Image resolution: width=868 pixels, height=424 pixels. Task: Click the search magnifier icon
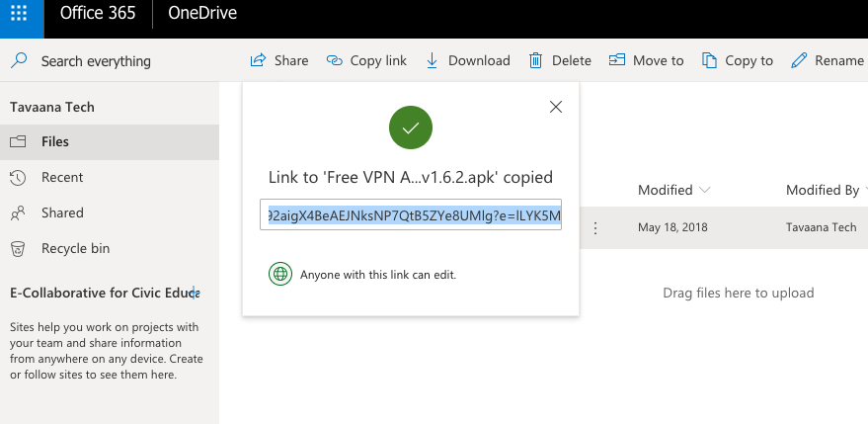coord(19,60)
